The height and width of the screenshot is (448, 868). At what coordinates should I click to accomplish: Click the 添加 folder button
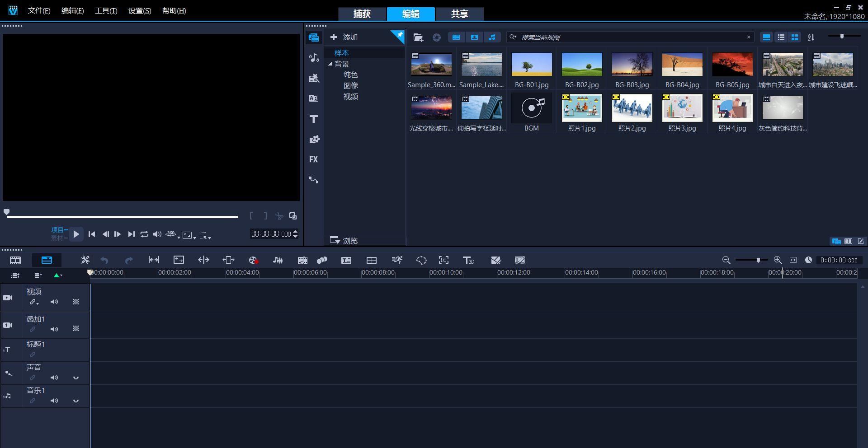344,37
